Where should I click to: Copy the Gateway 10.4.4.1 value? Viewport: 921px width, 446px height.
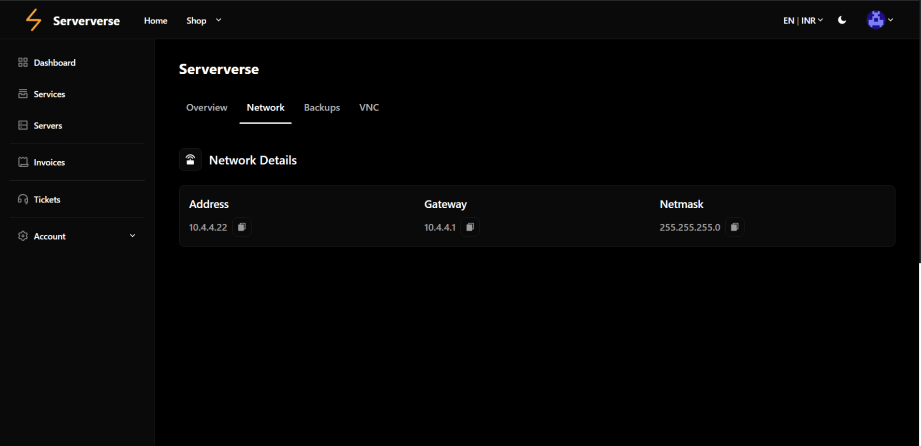point(470,227)
